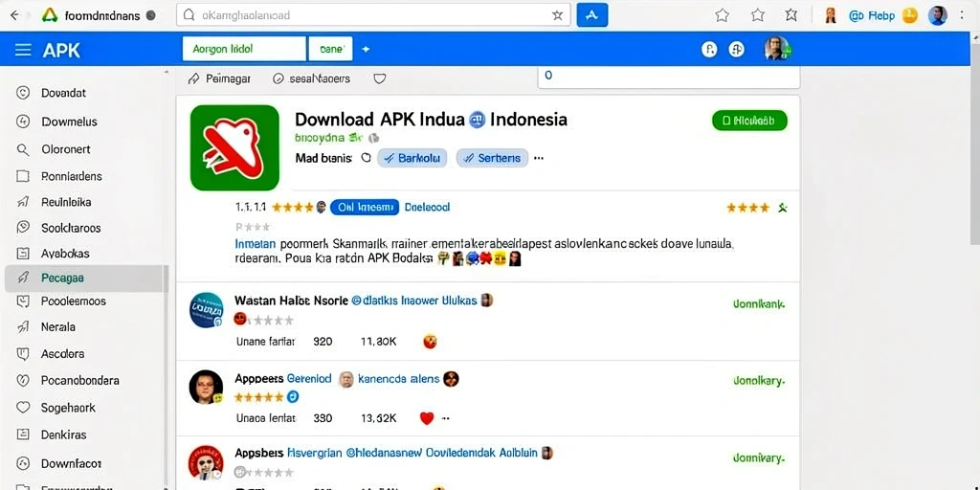Click the second round icon in blue header
The width and height of the screenshot is (980, 490).
tap(737, 50)
